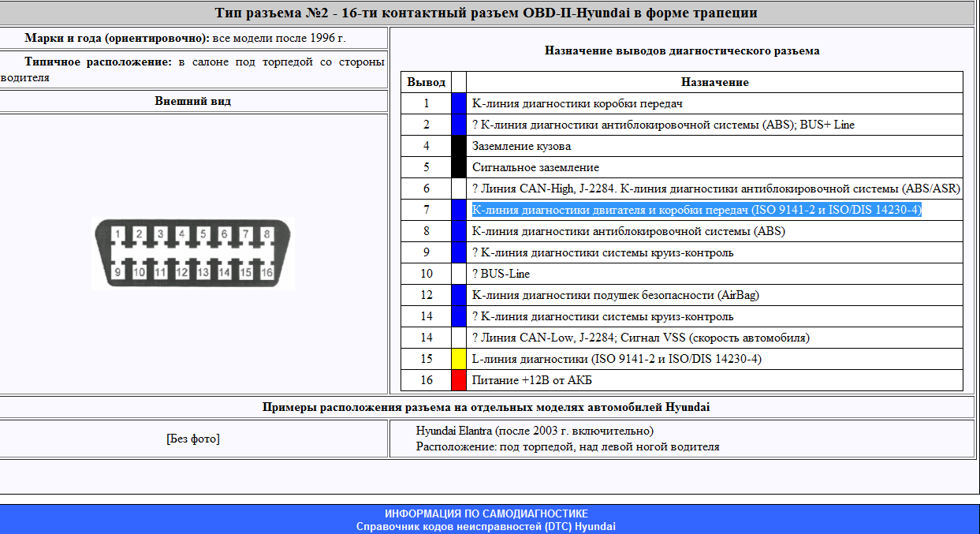Click the blue color cell for pin 2
The width and height of the screenshot is (980, 534).
click(459, 125)
